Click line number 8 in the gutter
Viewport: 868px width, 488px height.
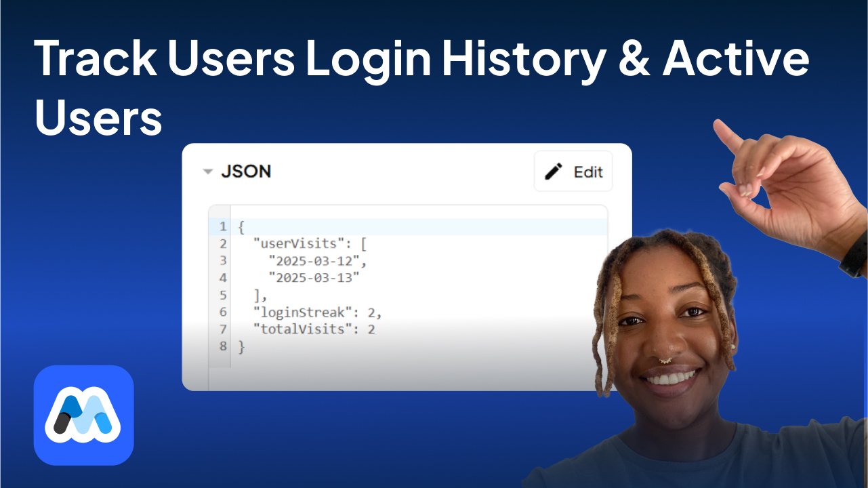[x=223, y=346]
